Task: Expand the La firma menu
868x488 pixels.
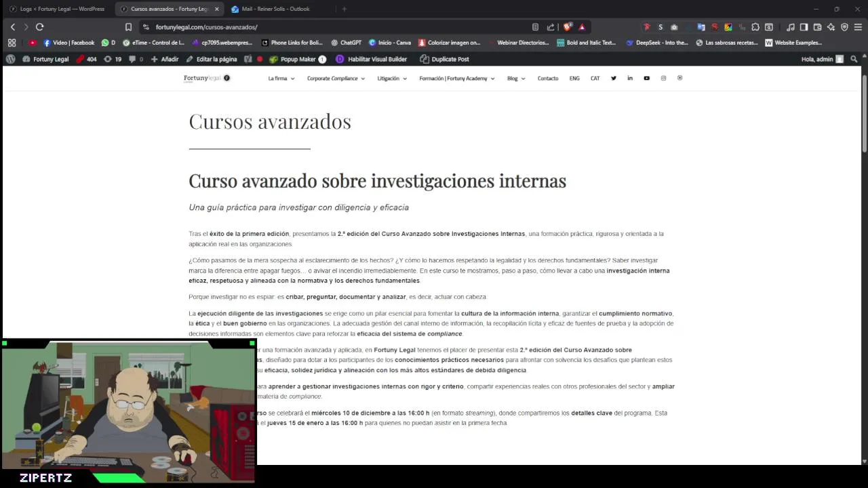Action: (x=281, y=79)
